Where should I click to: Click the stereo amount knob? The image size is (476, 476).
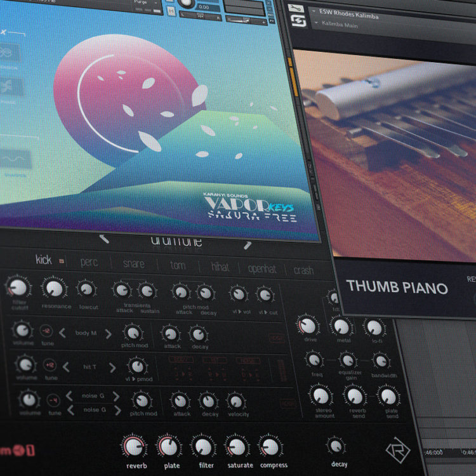[x=321, y=395]
